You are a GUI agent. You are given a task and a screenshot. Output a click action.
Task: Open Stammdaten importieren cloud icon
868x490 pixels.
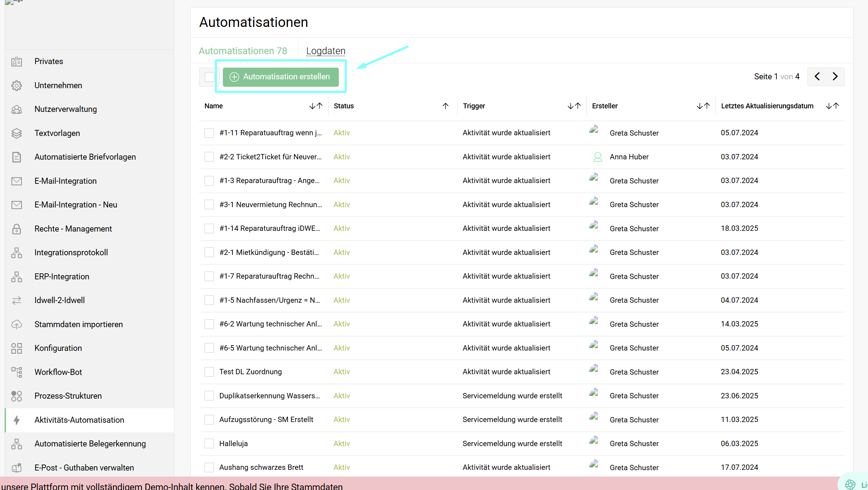point(17,324)
